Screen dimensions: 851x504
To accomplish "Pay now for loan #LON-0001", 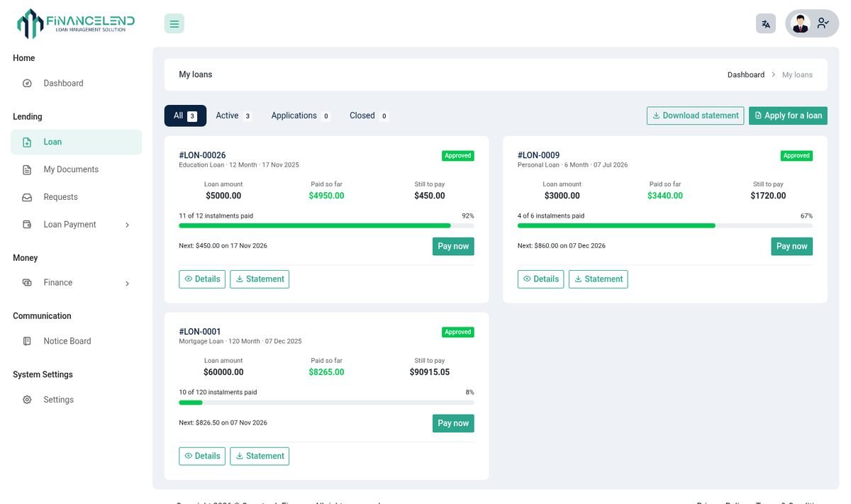I will click(453, 423).
